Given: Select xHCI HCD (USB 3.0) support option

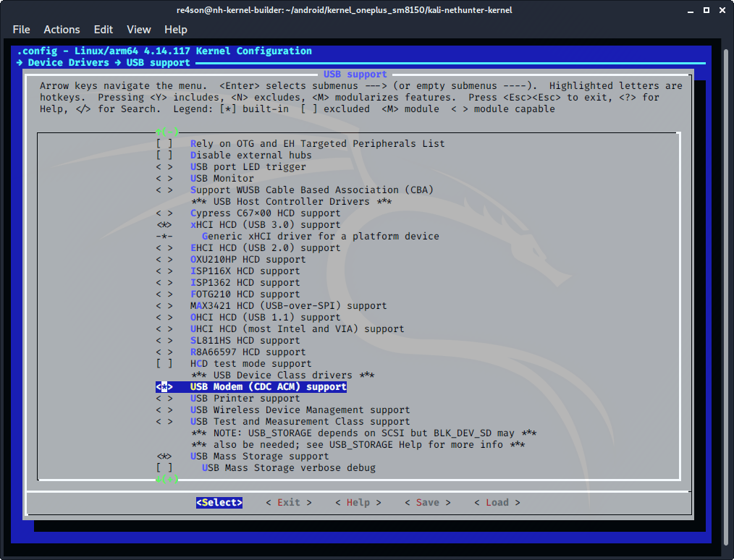Looking at the screenshot, I should click(x=265, y=224).
